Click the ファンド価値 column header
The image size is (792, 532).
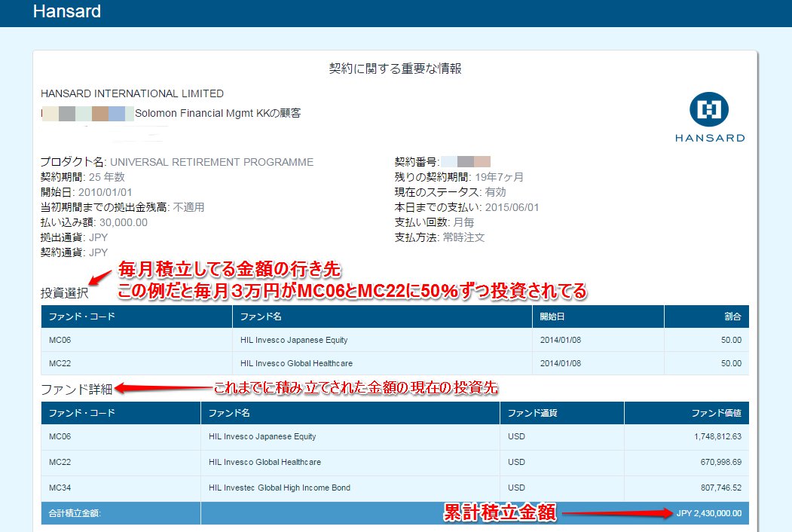coord(716,413)
